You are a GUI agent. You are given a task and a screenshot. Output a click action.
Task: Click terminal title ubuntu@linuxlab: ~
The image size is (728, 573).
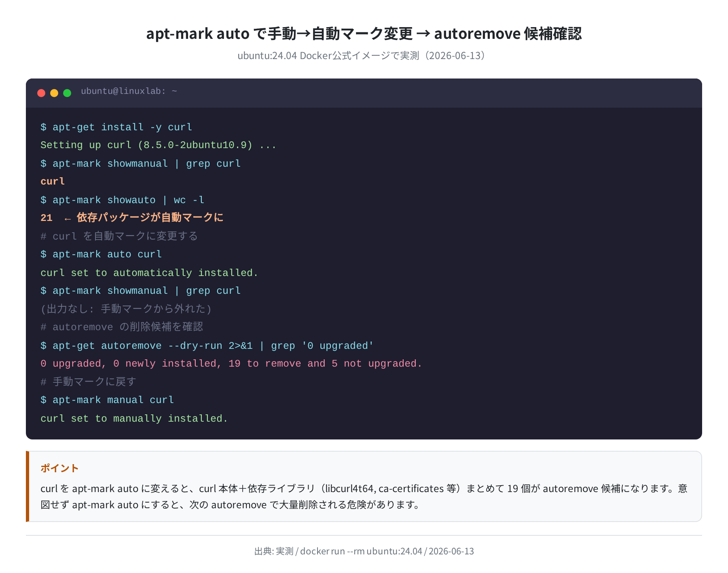click(129, 91)
